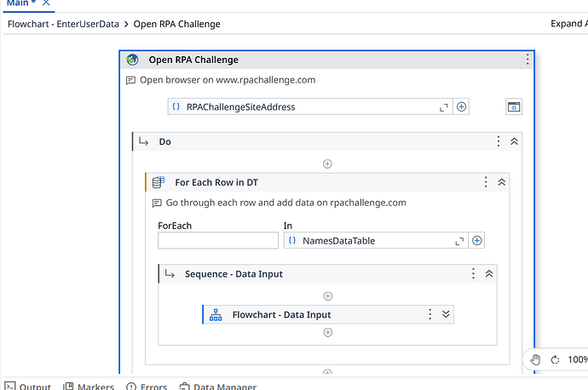Click the For Each Row datatable icon
The height and width of the screenshot is (390, 588).
coord(159,182)
